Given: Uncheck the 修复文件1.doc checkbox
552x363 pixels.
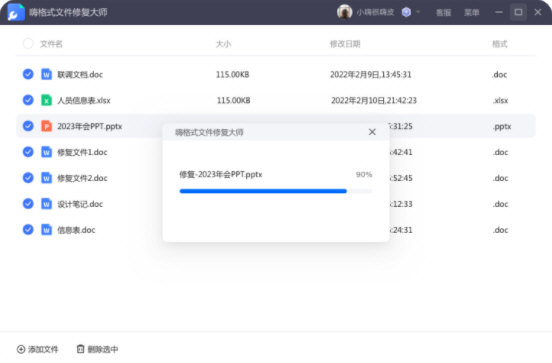Looking at the screenshot, I should point(28,152).
